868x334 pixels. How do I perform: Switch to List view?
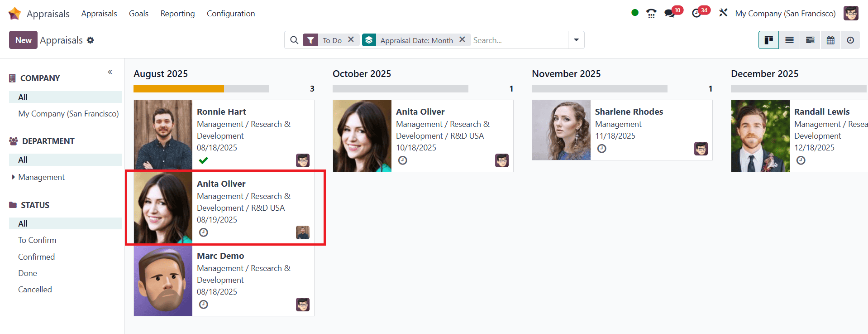click(789, 40)
